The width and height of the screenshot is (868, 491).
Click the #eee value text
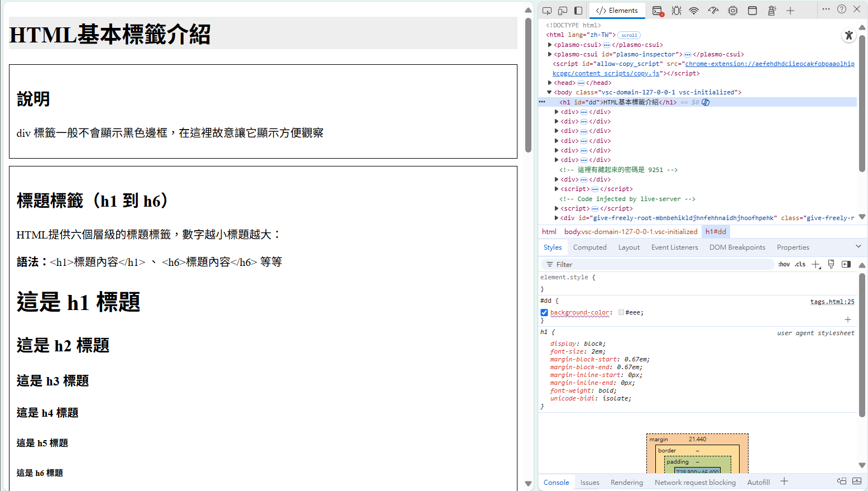click(633, 313)
